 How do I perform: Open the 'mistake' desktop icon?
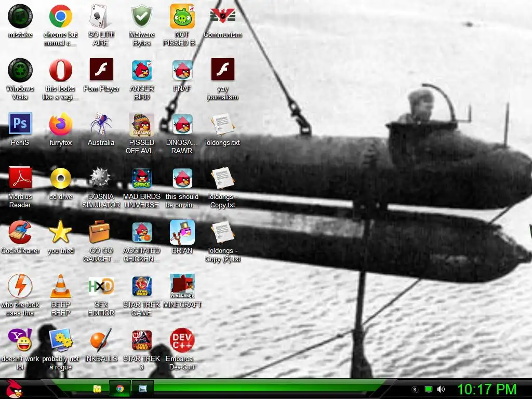20,16
